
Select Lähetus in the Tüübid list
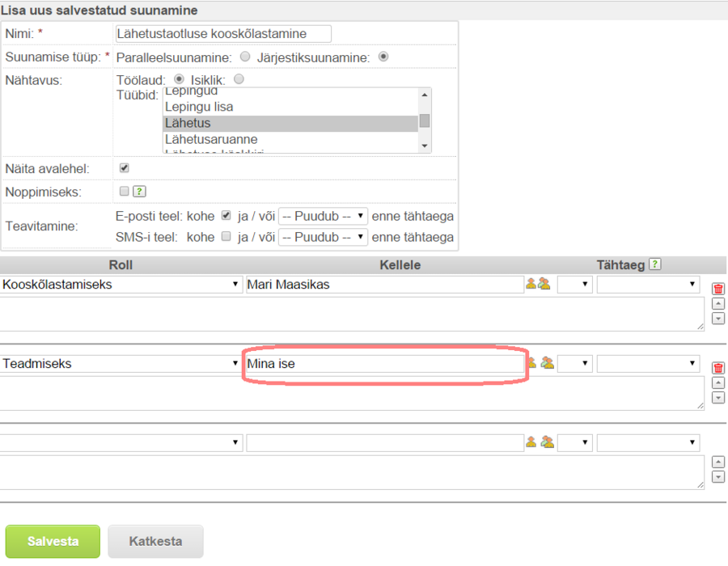coord(290,124)
